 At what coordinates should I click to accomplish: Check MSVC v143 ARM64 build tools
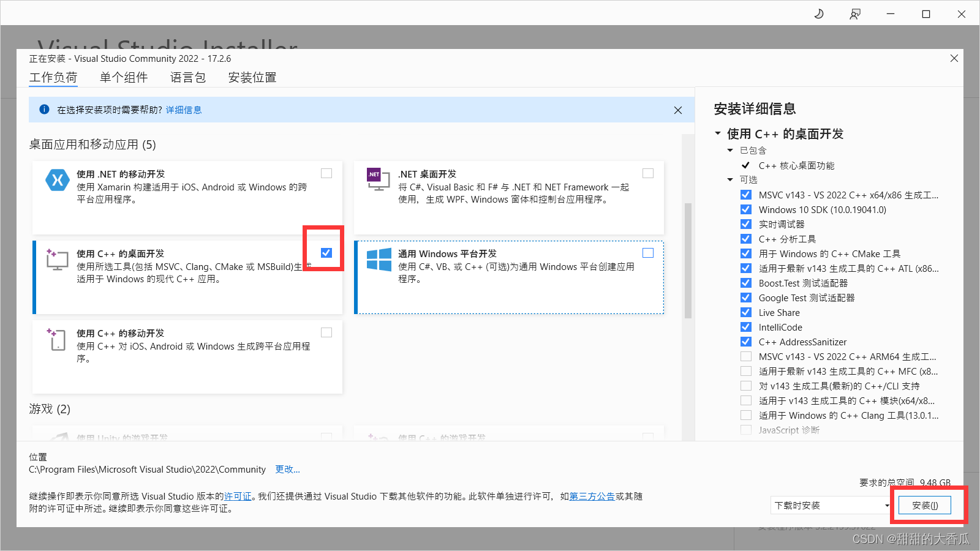[746, 356]
